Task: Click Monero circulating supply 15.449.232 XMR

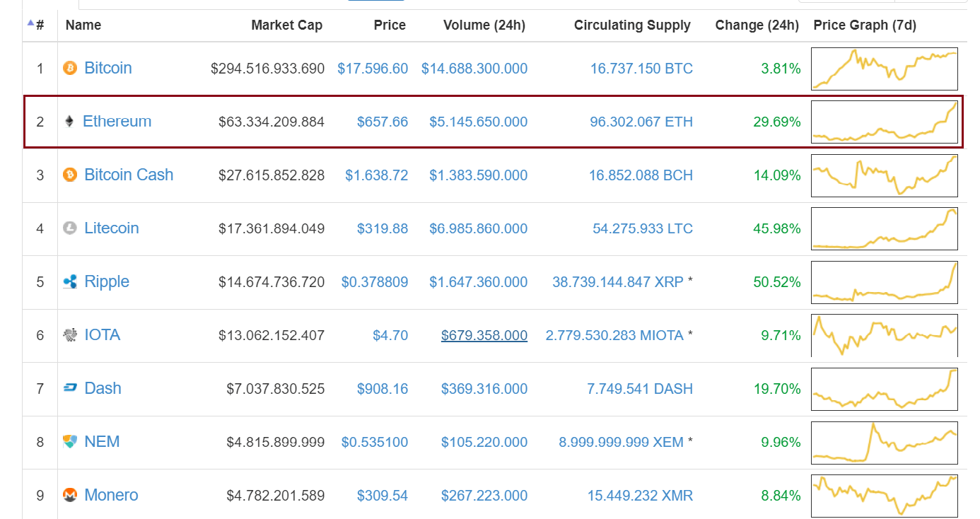Action: [x=639, y=495]
